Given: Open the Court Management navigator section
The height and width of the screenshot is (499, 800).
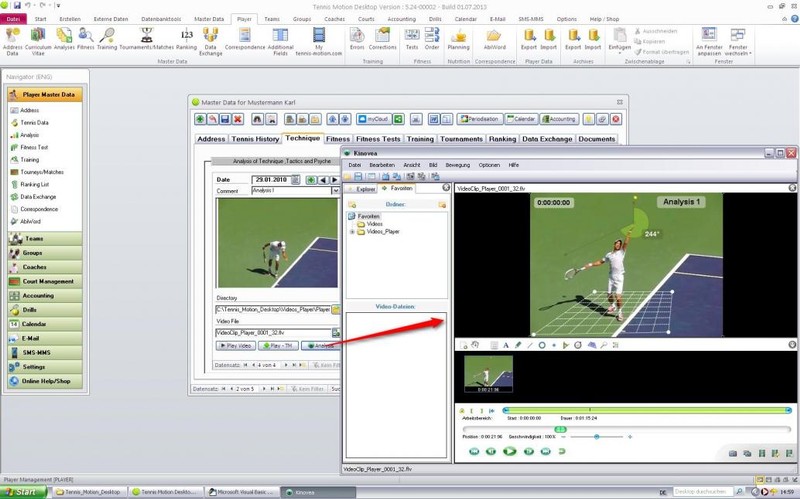Looking at the screenshot, I should (x=48, y=281).
